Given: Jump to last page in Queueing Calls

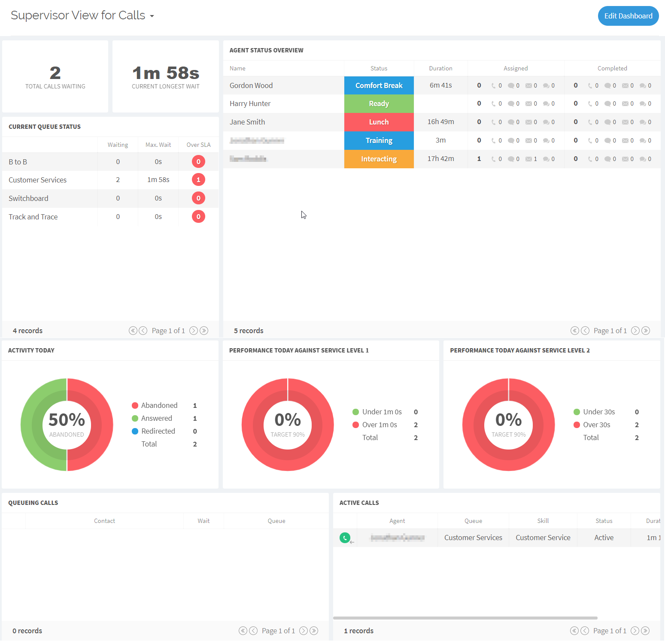Looking at the screenshot, I should pyautogui.click(x=314, y=631).
